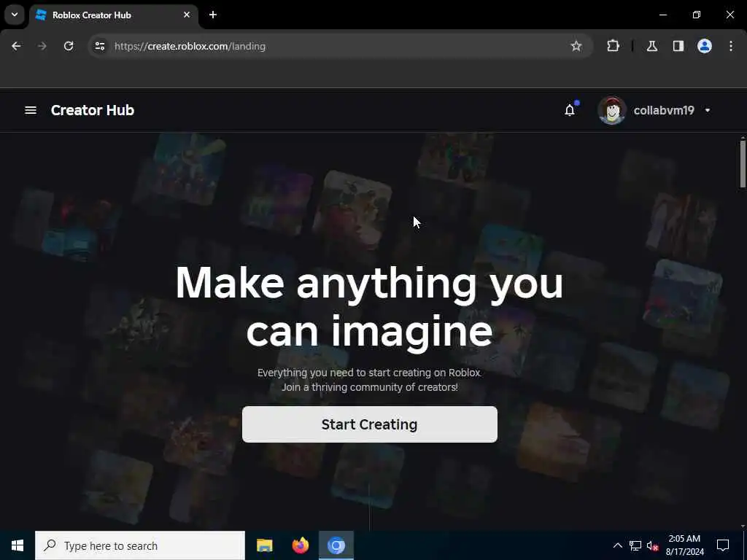The width and height of the screenshot is (747, 560).
Task: Open the notifications bell
Action: click(x=570, y=110)
